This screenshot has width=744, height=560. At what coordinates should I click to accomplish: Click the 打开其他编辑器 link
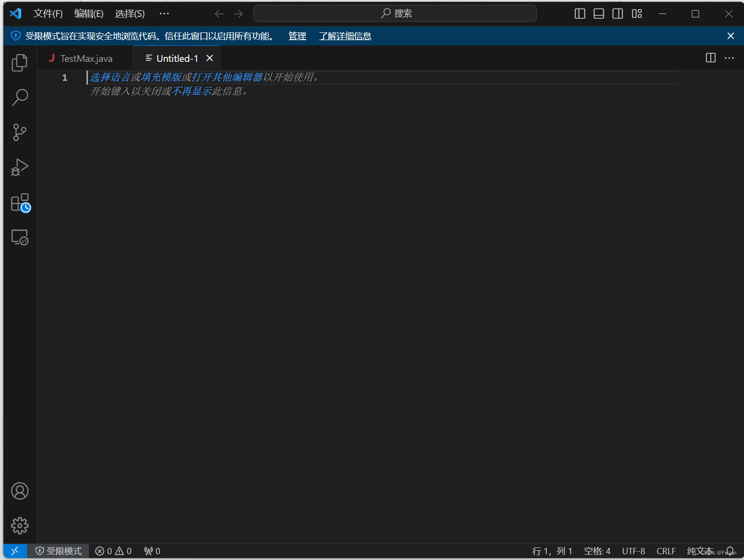point(227,77)
